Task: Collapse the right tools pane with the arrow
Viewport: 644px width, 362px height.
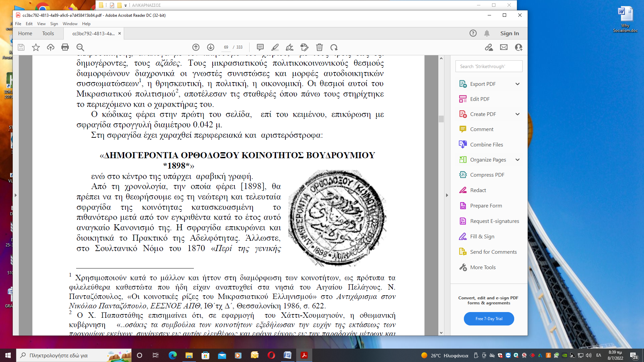Action: point(447,195)
